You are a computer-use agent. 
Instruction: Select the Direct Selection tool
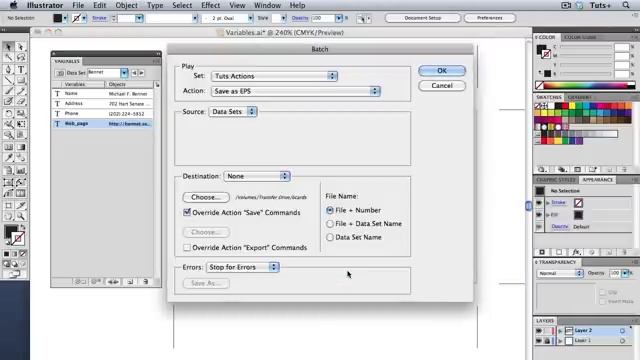21,47
